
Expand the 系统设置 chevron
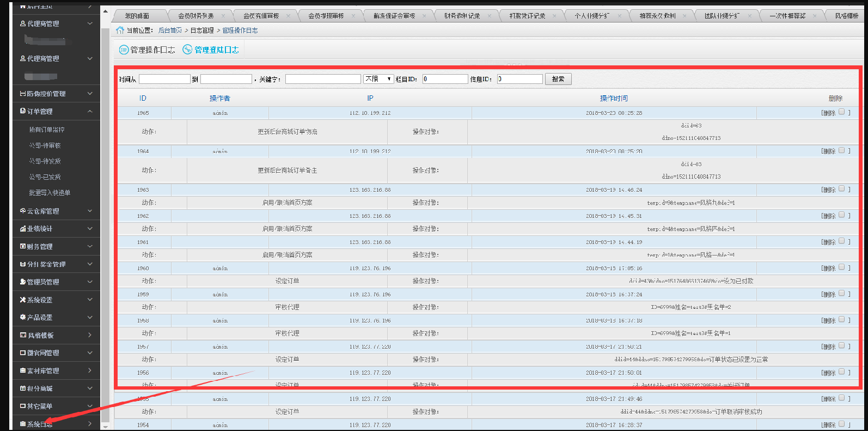point(90,300)
